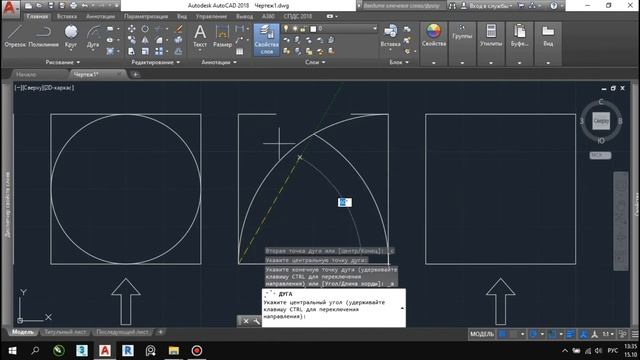
Task: Close the command line with X button
Action: [x=246, y=321]
